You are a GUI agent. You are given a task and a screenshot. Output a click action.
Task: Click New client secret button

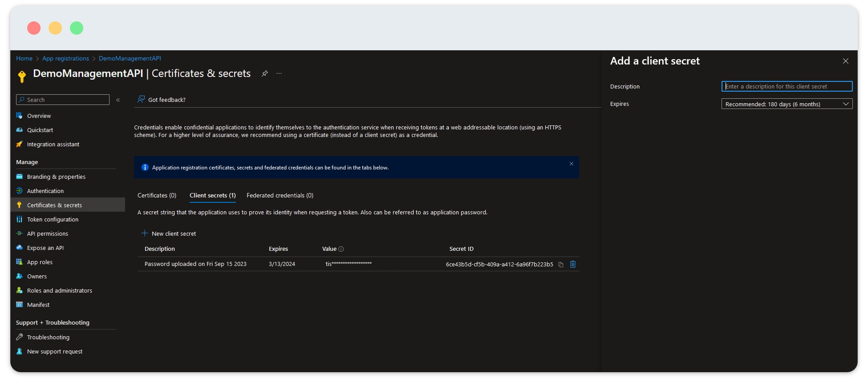pyautogui.click(x=169, y=233)
